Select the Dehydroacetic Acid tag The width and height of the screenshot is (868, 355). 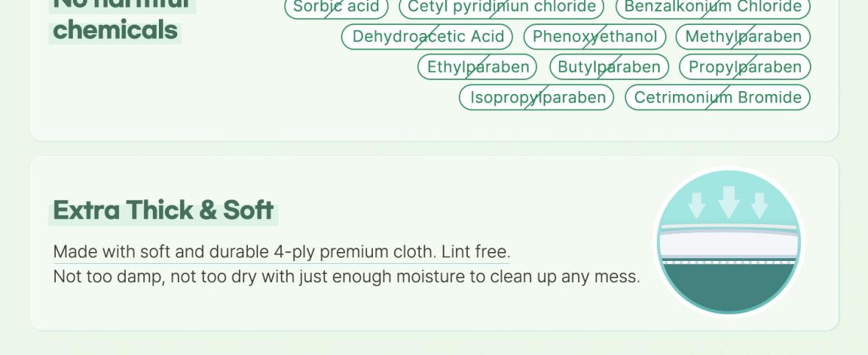[427, 37]
